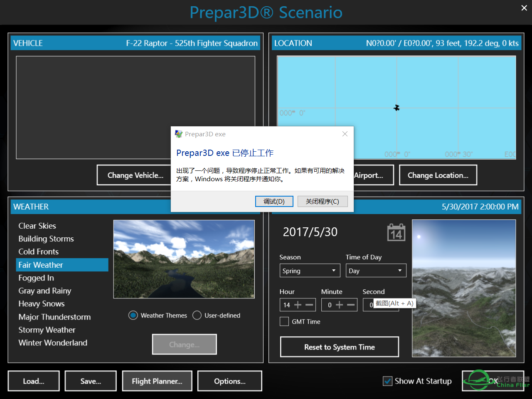
Task: Select the User-defined weather radio button
Action: pos(197,315)
